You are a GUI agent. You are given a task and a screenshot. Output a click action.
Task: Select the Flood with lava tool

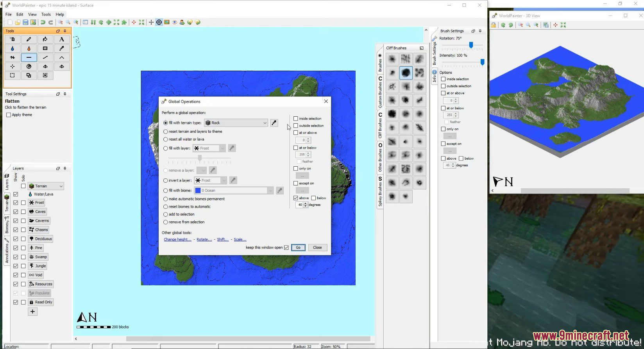click(x=29, y=48)
